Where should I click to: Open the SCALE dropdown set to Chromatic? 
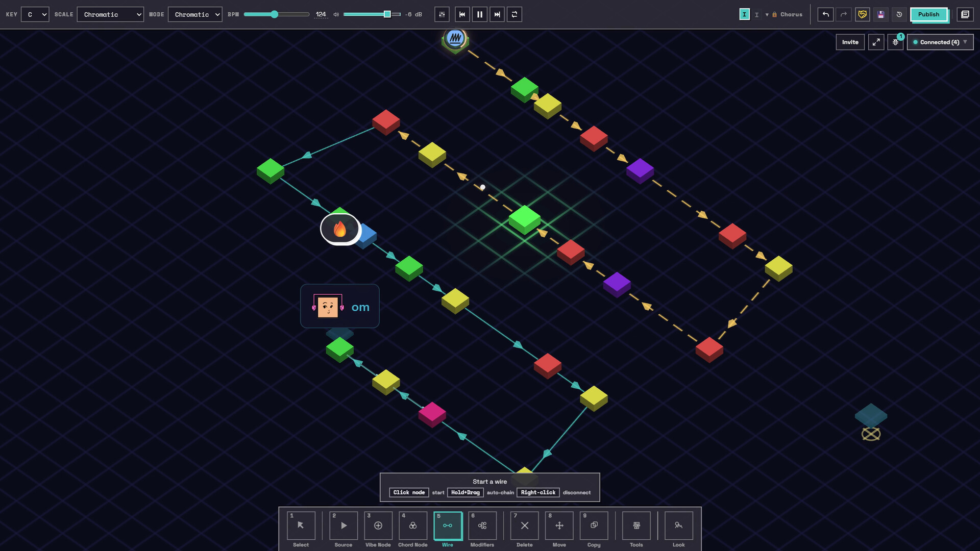(110, 14)
